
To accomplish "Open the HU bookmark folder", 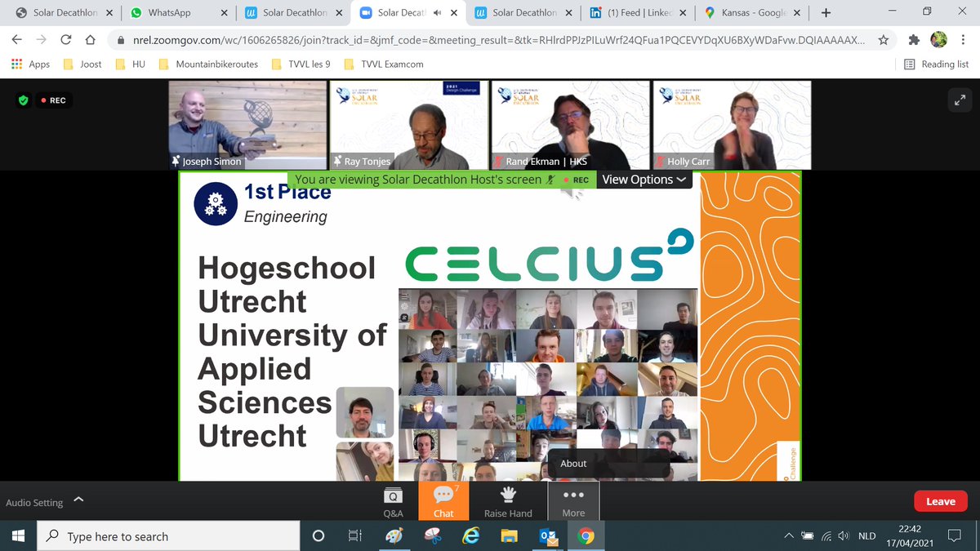I will point(131,64).
